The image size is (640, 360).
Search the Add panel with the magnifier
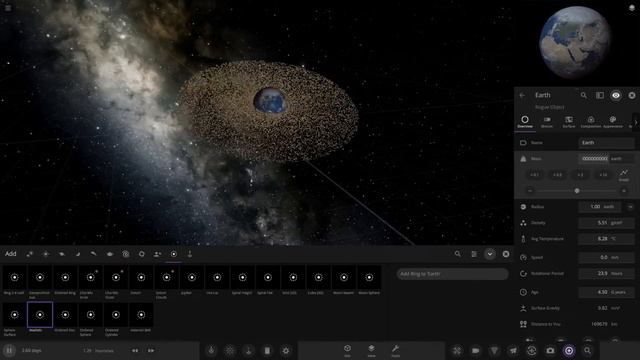point(458,254)
